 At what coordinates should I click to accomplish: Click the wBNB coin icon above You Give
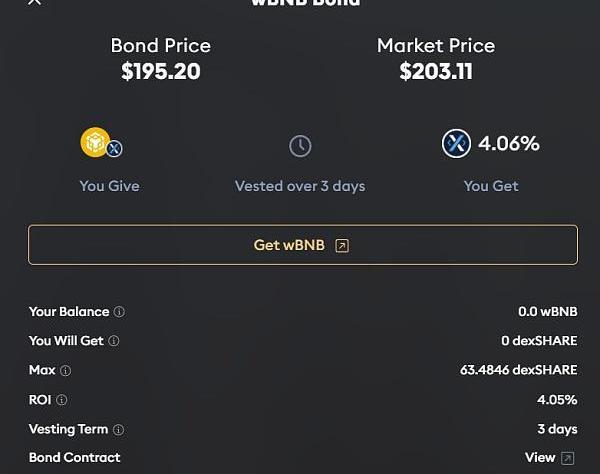pyautogui.click(x=95, y=142)
